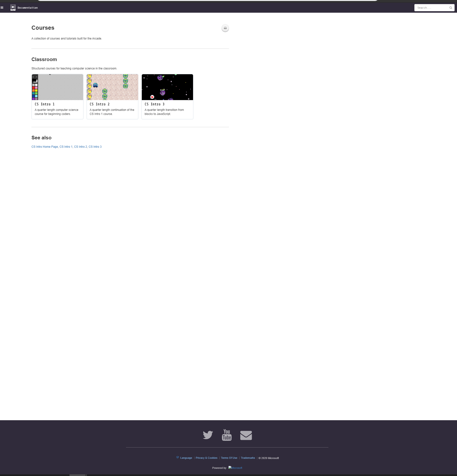Select the CS Intro 3 card title
The width and height of the screenshot is (457, 476).
[154, 104]
